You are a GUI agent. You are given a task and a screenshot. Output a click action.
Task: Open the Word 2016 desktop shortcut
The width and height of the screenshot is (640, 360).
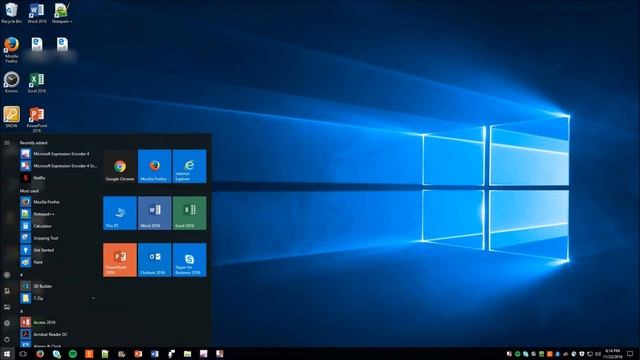point(37,13)
